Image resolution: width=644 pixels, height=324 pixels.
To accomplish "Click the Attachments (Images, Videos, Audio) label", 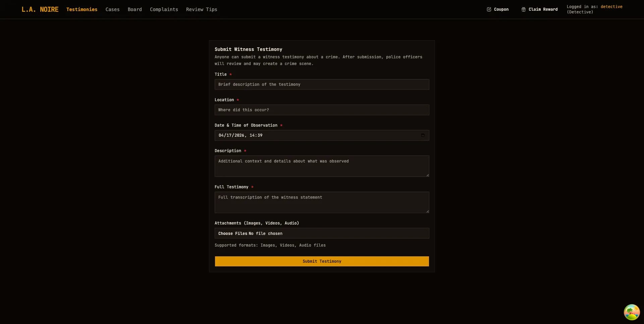I will point(257,223).
